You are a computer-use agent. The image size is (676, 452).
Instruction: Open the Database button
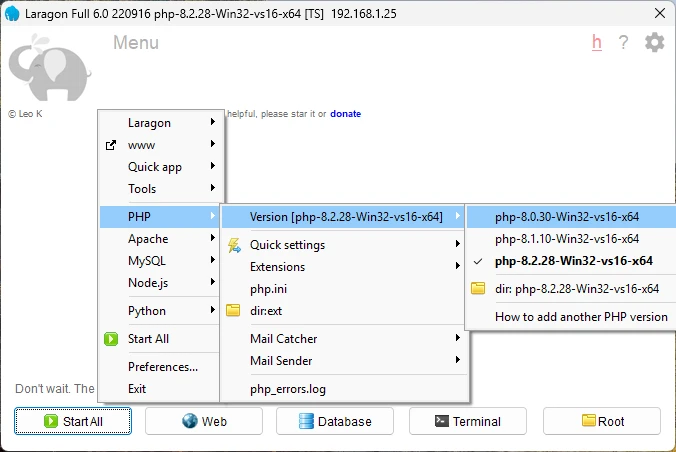click(335, 421)
